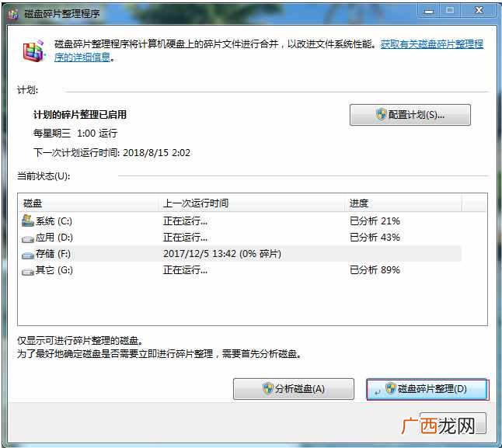Click the 存储 (F:) drive icon
502x448 pixels.
coord(28,255)
